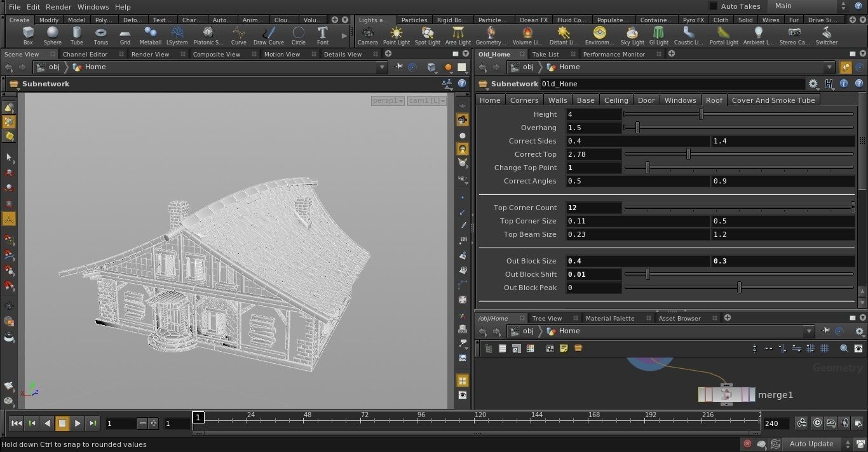Image resolution: width=868 pixels, height=452 pixels.
Task: Add a Spot Light
Action: [x=428, y=36]
